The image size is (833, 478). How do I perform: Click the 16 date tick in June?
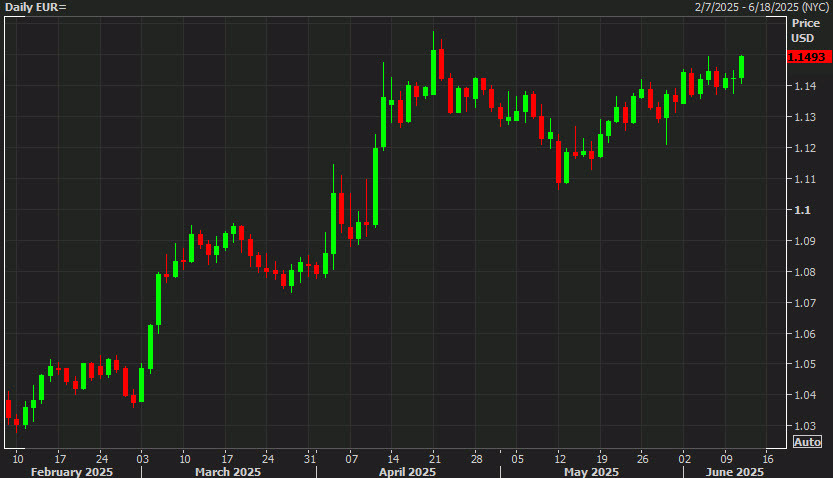[768, 459]
